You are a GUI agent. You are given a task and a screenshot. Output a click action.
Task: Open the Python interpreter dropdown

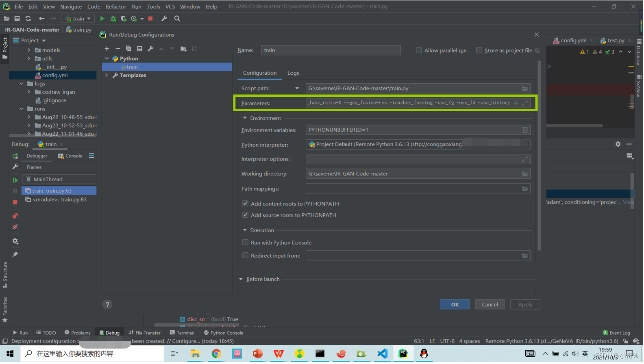418,145
